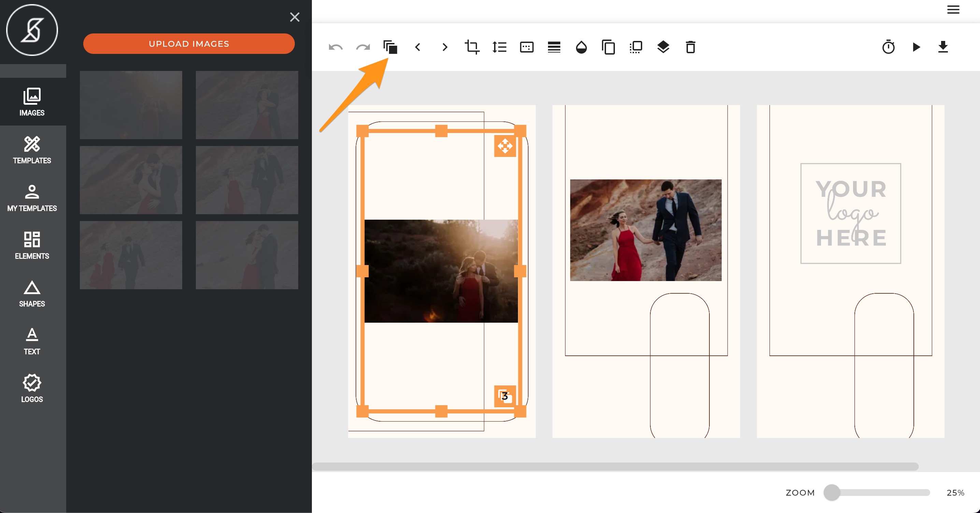
Task: Click the stacked frames multi-select icon
Action: [x=390, y=47]
